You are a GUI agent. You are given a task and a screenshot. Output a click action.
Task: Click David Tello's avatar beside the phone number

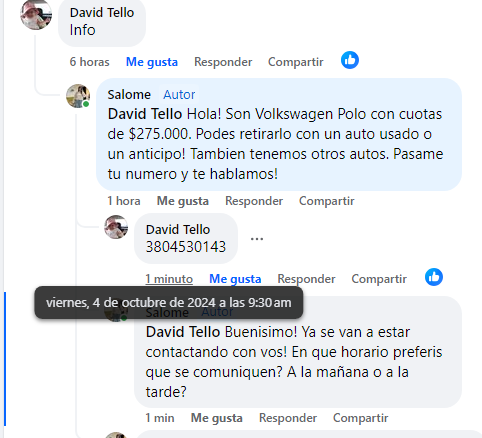click(116, 227)
